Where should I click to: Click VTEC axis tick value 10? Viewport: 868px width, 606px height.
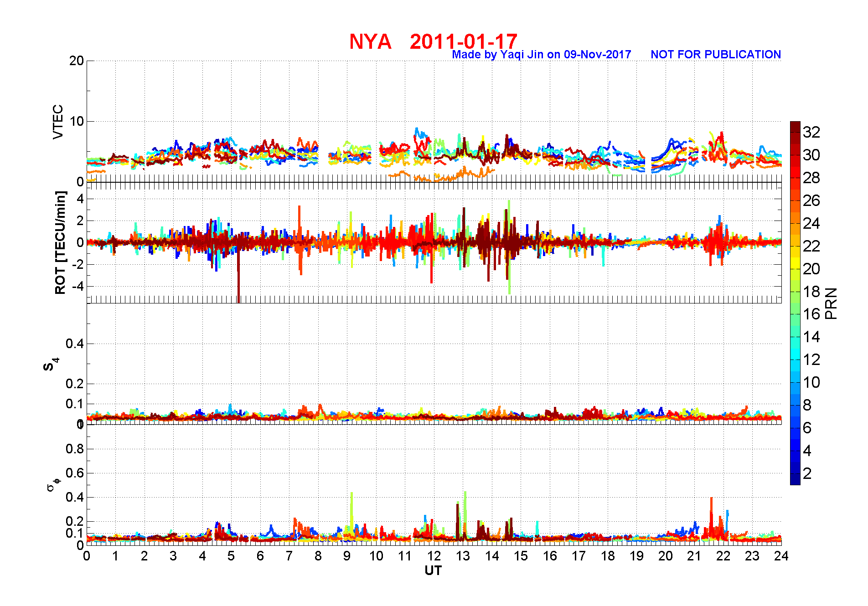point(77,121)
